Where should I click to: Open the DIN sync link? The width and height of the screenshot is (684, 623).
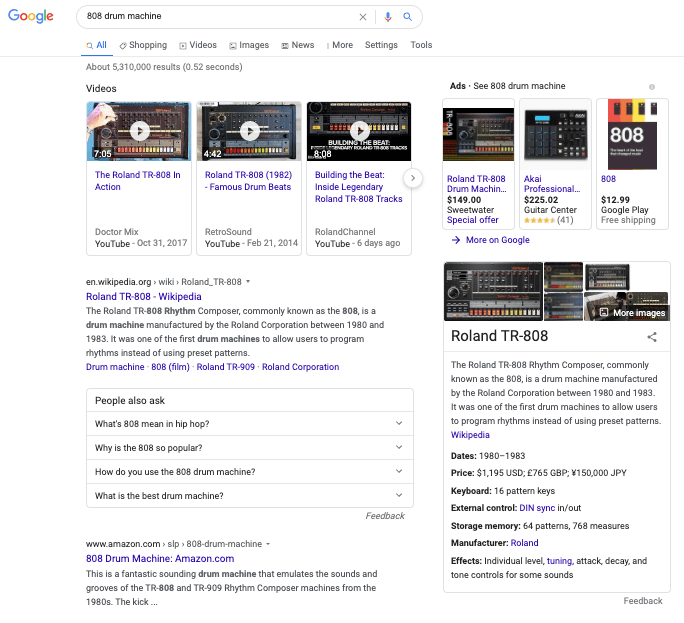point(537,508)
